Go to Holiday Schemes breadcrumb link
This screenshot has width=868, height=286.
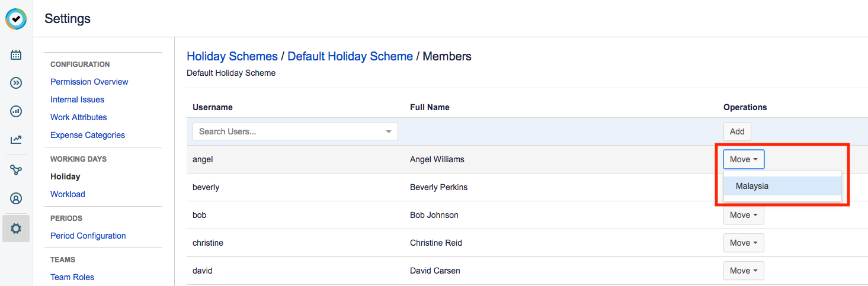(x=232, y=56)
